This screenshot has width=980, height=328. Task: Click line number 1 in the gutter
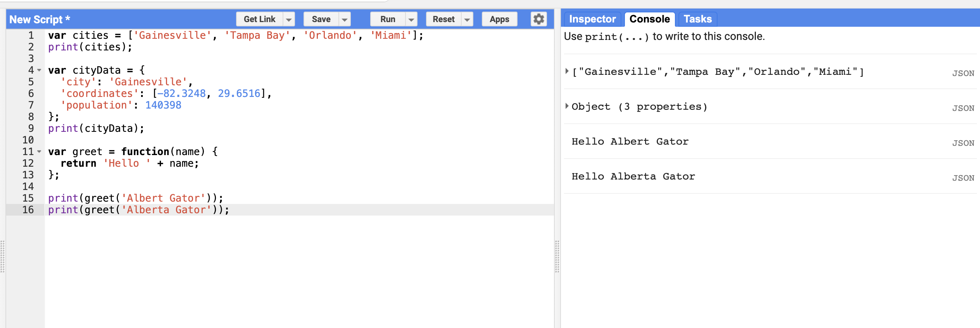click(31, 35)
